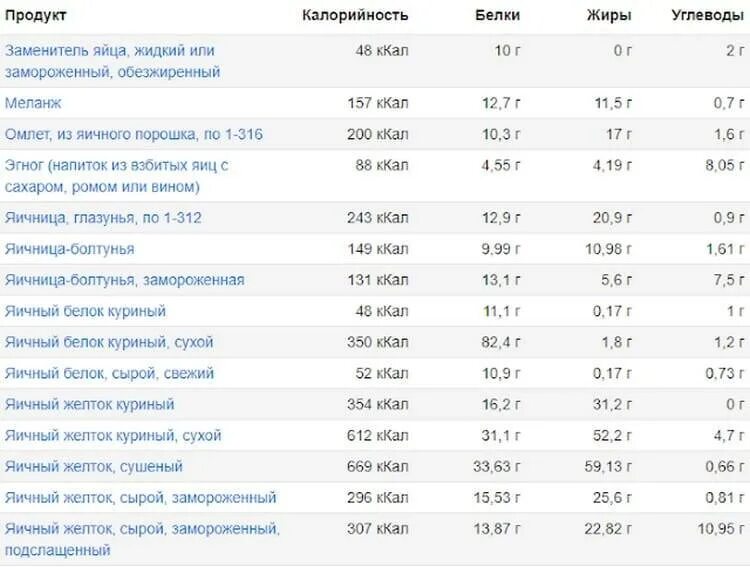
Task: Open Омлет, из яичного порошка link
Action: pos(134,134)
